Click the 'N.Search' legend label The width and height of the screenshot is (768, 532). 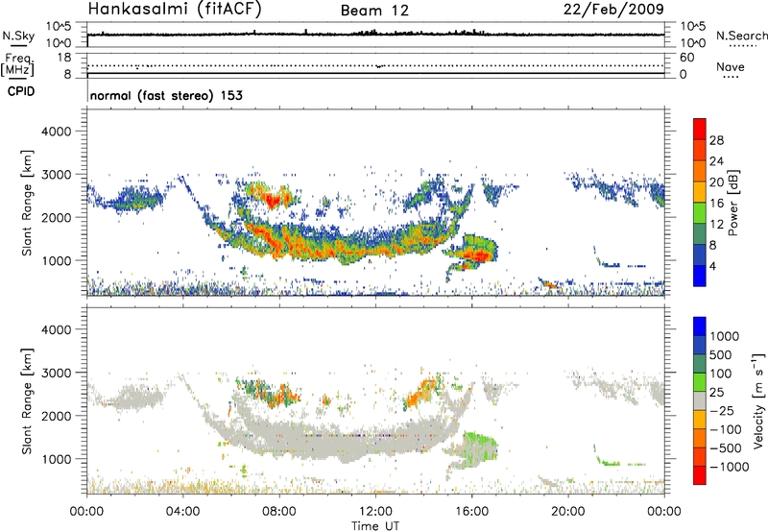(741, 36)
